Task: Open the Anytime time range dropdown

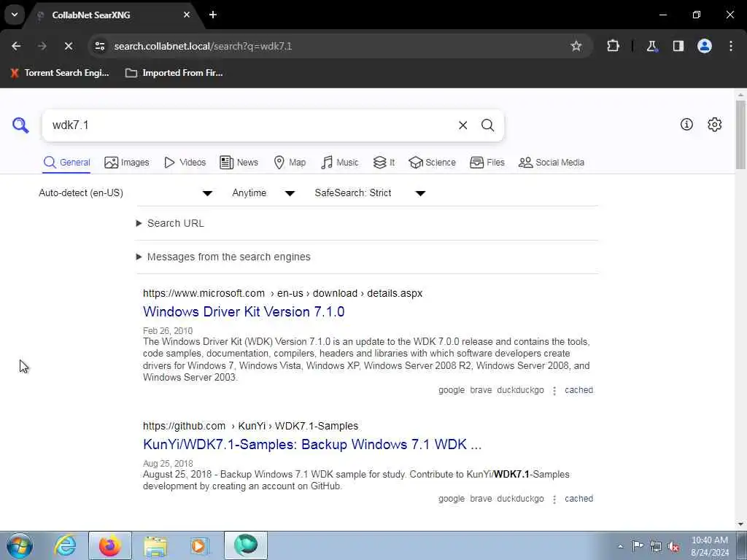Action: click(x=263, y=192)
